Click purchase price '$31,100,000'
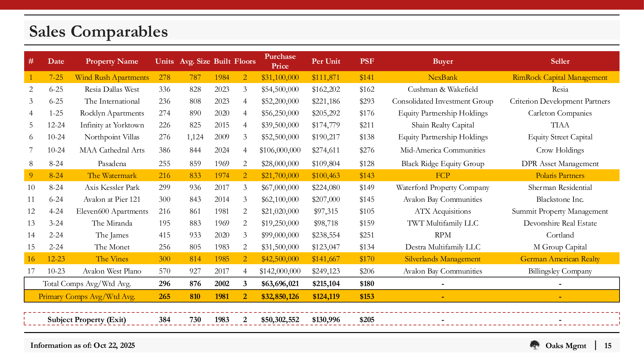This screenshot has height=362, width=644. 280,77
